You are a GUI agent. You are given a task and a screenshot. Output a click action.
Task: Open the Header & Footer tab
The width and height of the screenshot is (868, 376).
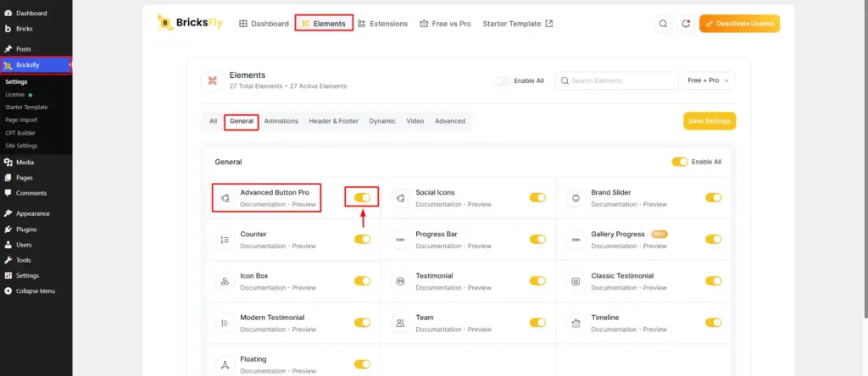(x=334, y=121)
